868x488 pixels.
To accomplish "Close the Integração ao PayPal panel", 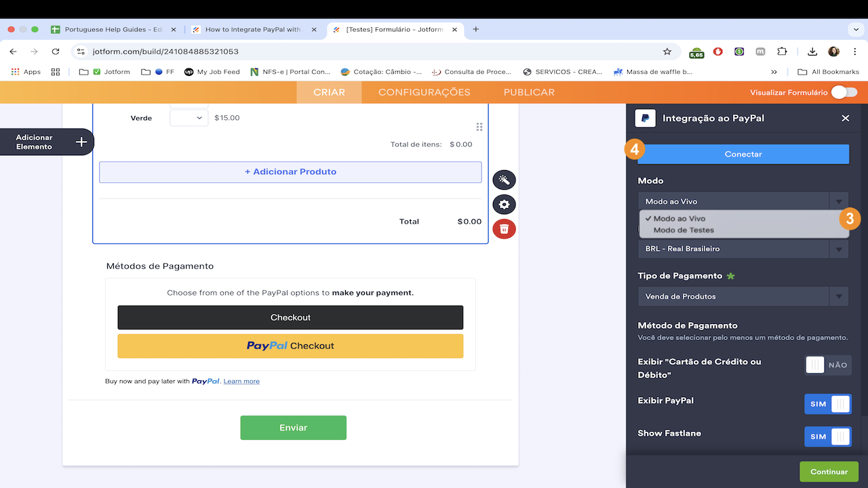I will 846,118.
